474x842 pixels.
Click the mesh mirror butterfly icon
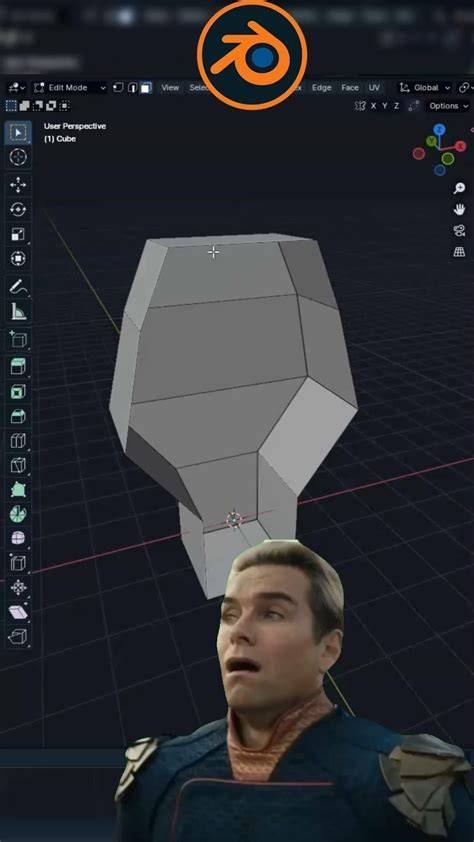360,106
